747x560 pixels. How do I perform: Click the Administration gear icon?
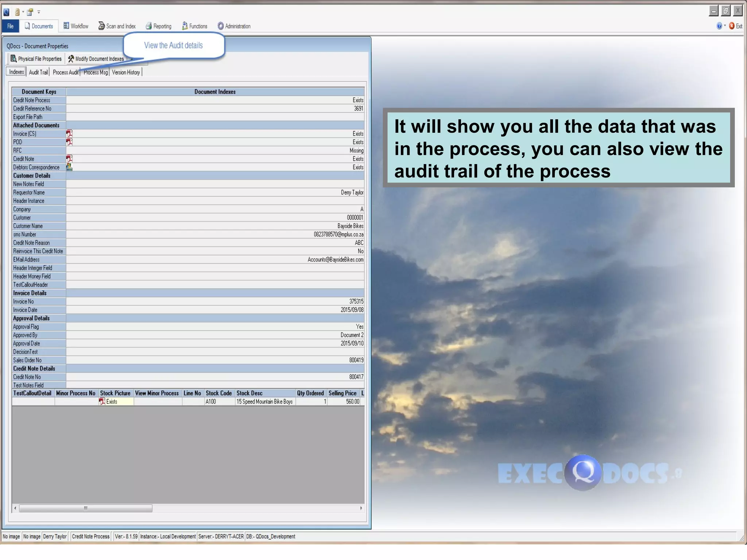tap(221, 26)
